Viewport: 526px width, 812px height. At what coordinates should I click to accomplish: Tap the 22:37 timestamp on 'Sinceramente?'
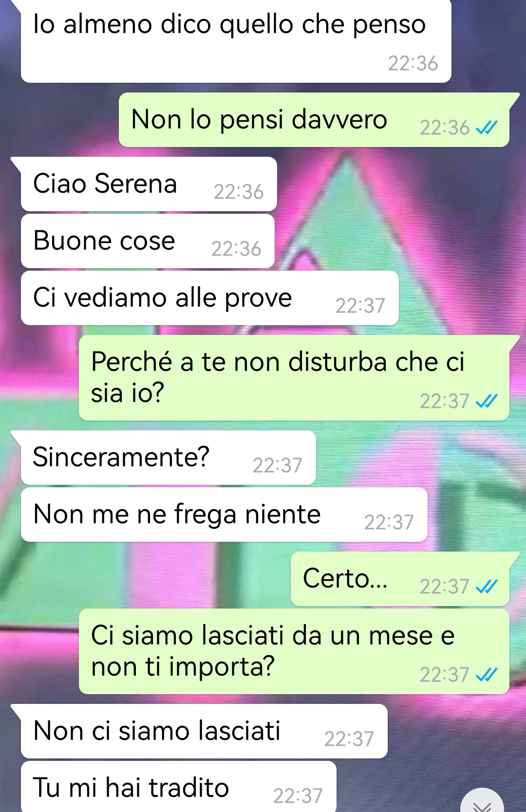278,466
